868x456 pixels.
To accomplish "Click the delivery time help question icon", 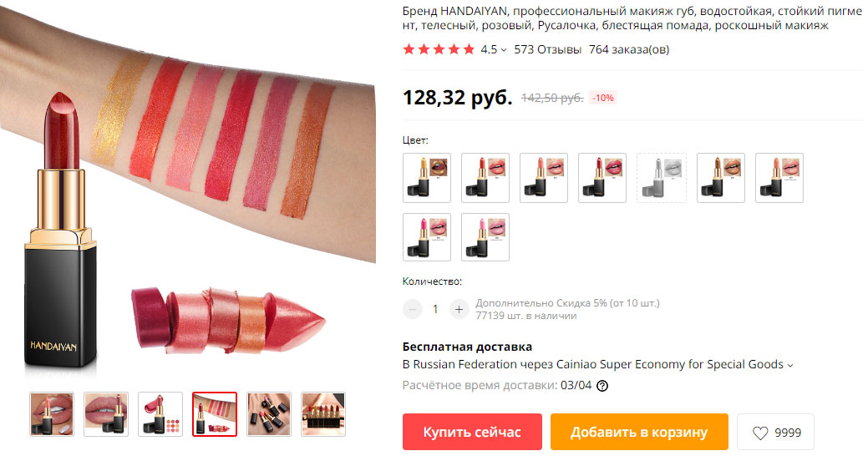I will (602, 386).
